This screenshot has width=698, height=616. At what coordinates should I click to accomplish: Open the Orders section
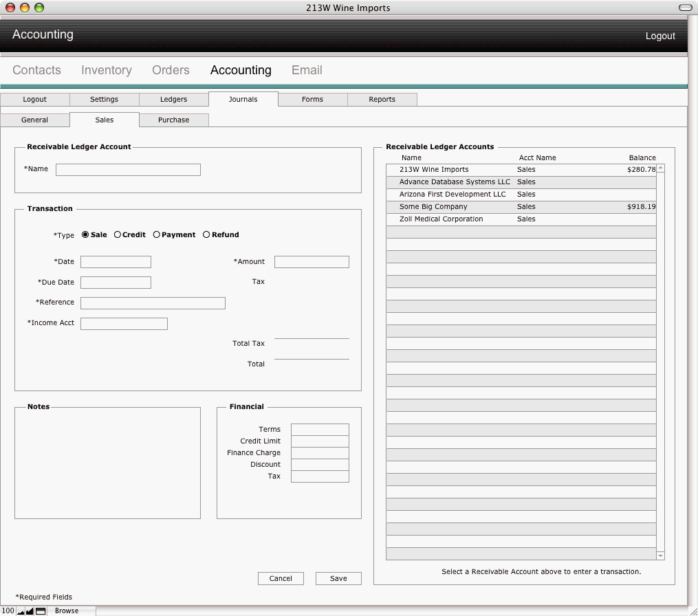(x=171, y=70)
